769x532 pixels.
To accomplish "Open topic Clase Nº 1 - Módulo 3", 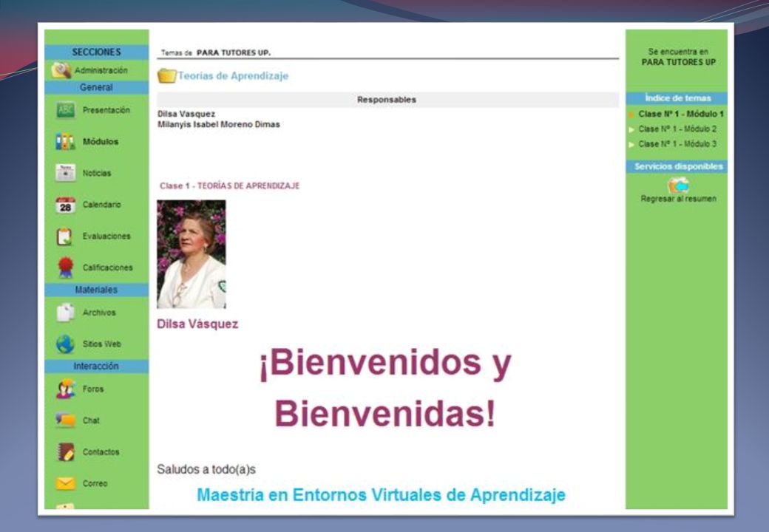I will coord(677,144).
